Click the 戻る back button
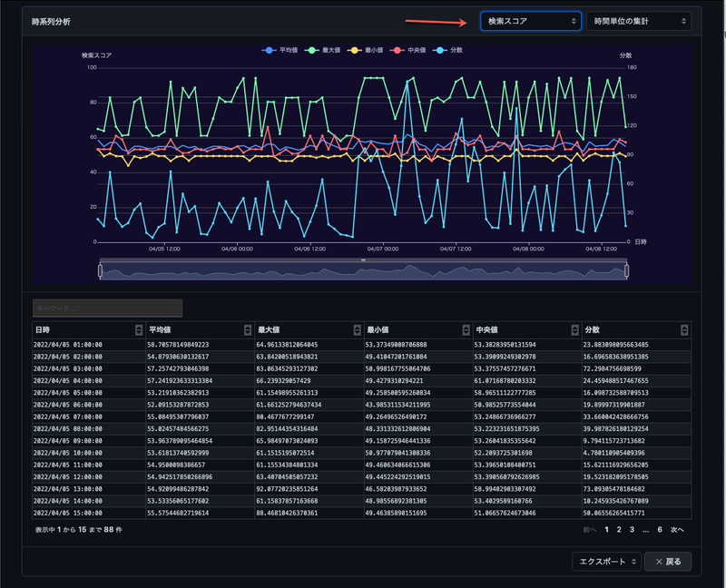The width and height of the screenshot is (726, 588). click(668, 562)
